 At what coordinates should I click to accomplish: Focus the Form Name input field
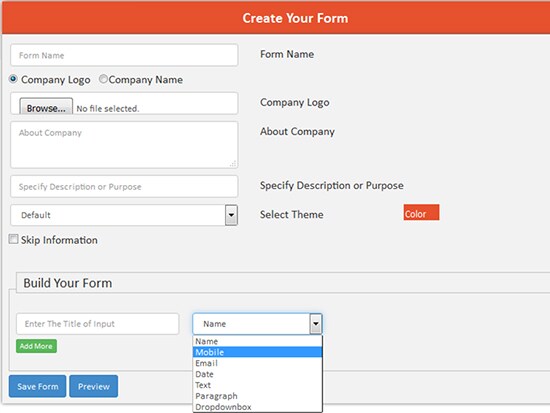[124, 55]
